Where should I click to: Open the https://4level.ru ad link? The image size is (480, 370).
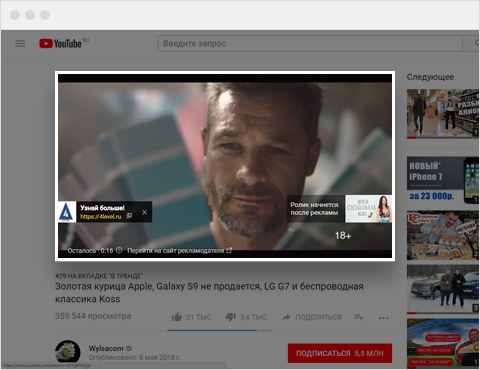101,217
